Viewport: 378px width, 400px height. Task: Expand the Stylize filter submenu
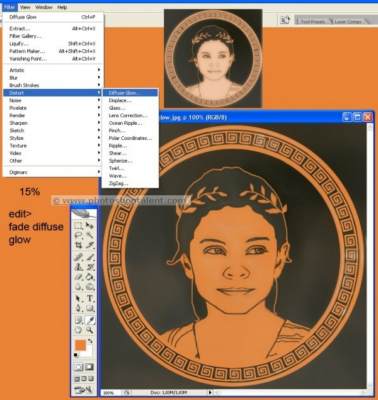pyautogui.click(x=53, y=138)
